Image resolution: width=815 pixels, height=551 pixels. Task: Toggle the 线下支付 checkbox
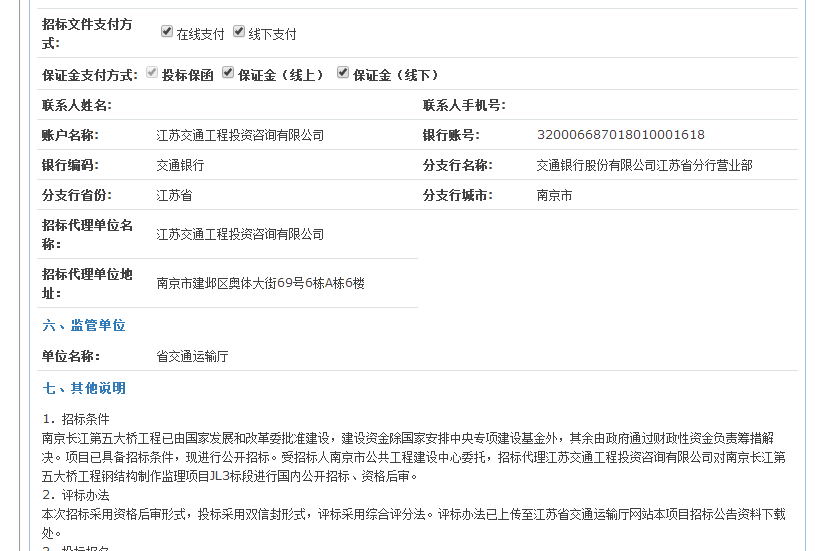(x=239, y=32)
